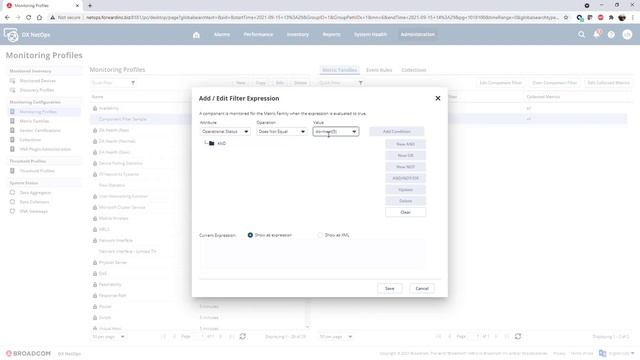Click the New OR button
The image size is (640, 360).
point(405,156)
